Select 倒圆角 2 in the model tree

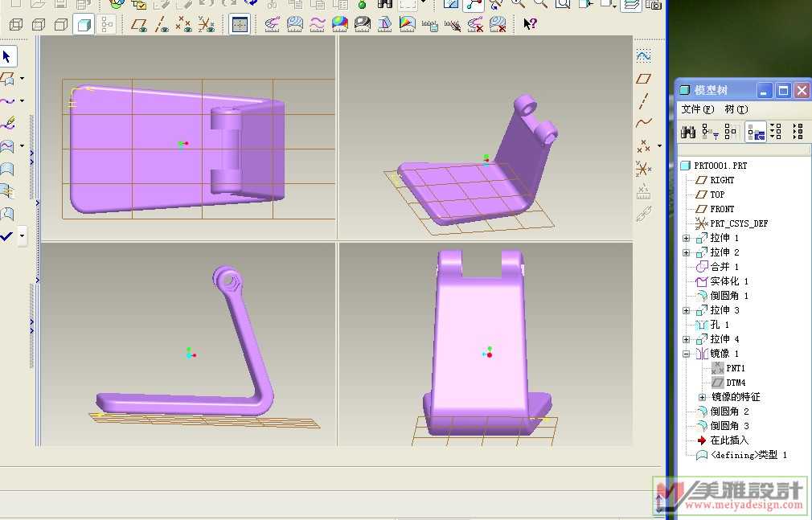point(729,411)
